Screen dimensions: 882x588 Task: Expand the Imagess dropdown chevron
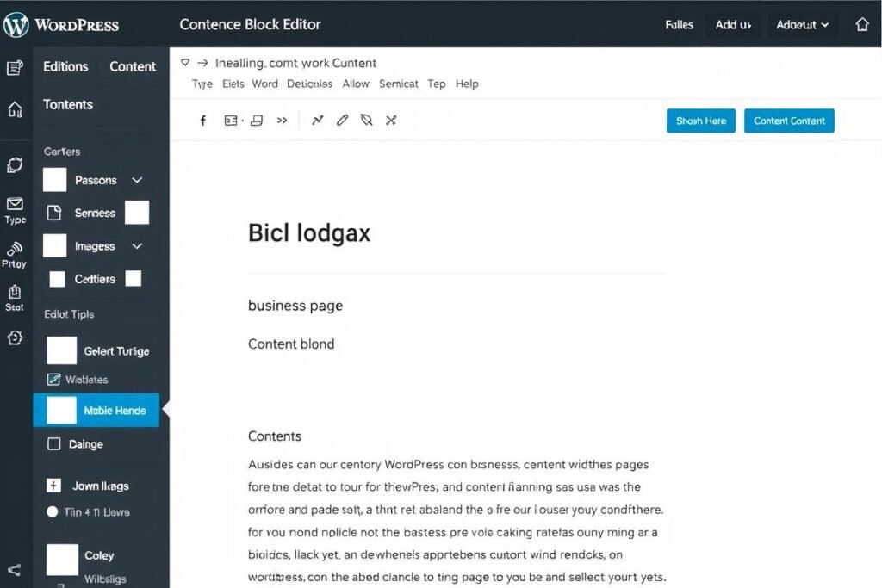tap(136, 245)
